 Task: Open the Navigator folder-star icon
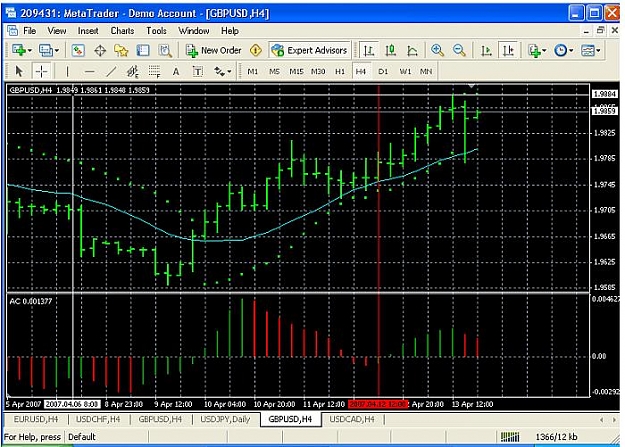point(121,51)
